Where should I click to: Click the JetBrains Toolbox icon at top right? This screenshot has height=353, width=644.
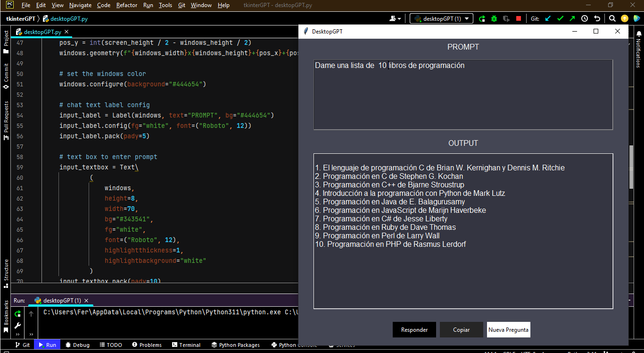coord(637,19)
